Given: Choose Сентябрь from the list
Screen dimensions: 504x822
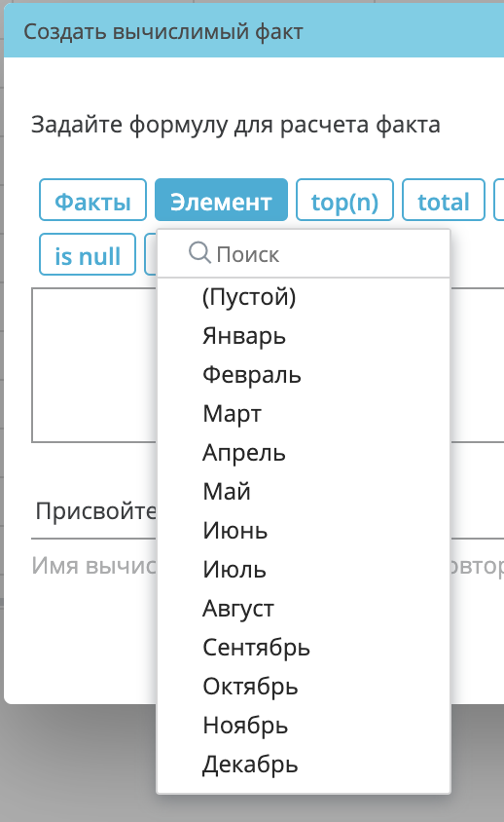Looking at the screenshot, I should point(304,648).
